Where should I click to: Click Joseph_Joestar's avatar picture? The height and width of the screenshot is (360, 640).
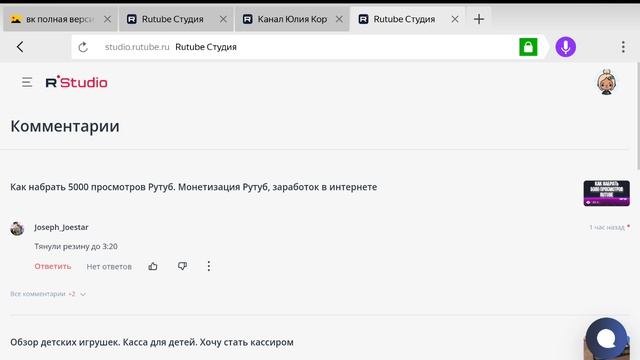pyautogui.click(x=17, y=228)
